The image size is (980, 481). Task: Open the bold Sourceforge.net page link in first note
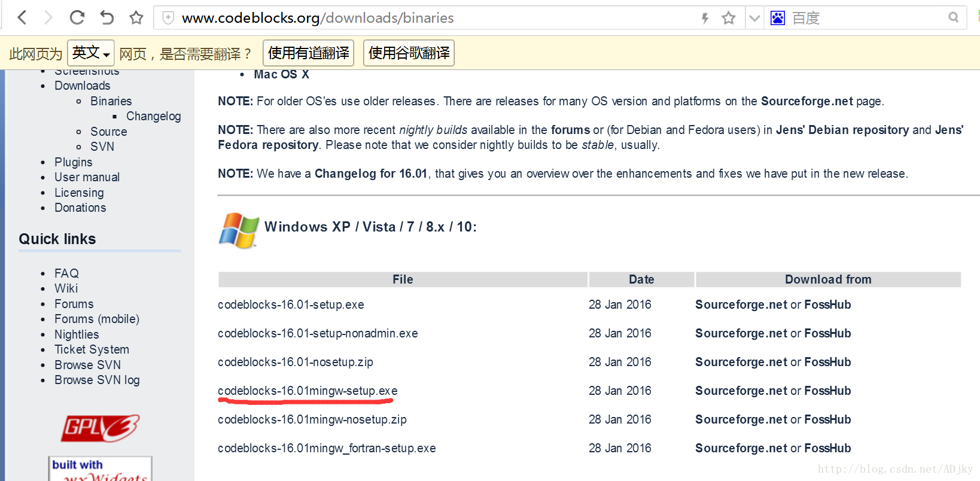[x=807, y=101]
